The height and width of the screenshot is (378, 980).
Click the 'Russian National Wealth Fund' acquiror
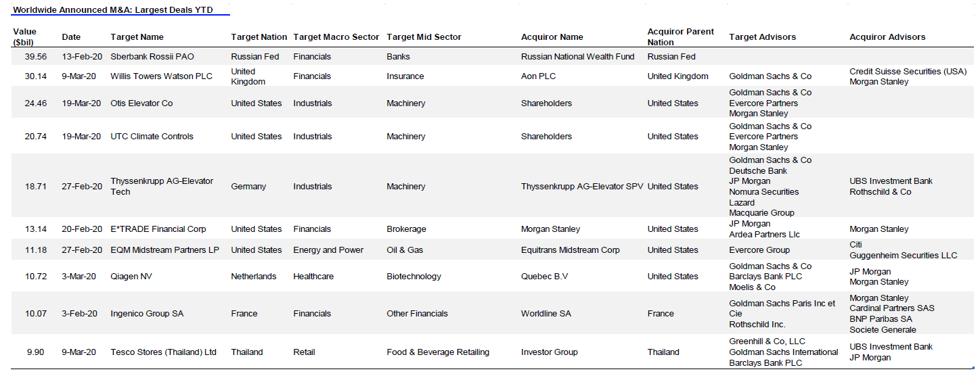[x=577, y=57]
